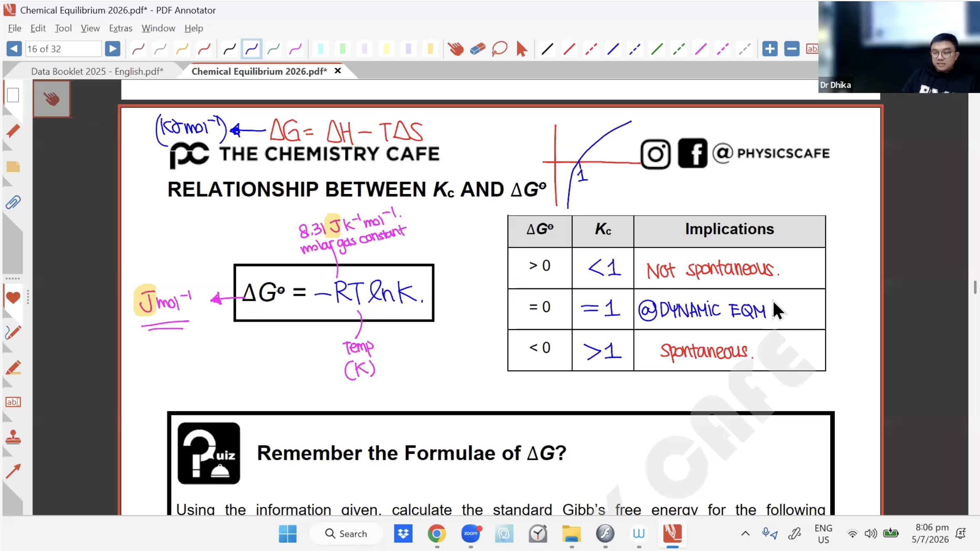Choose the green highlighter swatch
The width and height of the screenshot is (980, 551).
343,49
